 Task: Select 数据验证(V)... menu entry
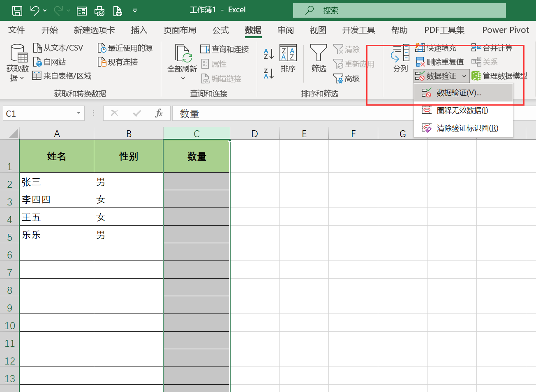pyautogui.click(x=463, y=93)
